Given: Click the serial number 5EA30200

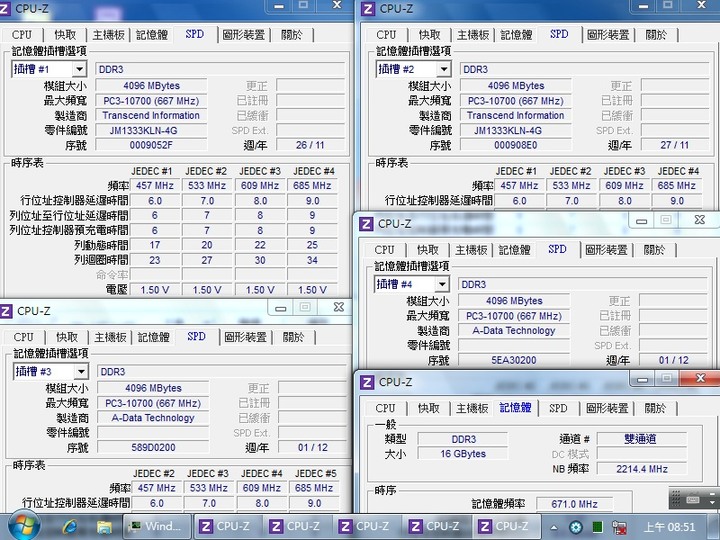Looking at the screenshot, I should pyautogui.click(x=514, y=360).
